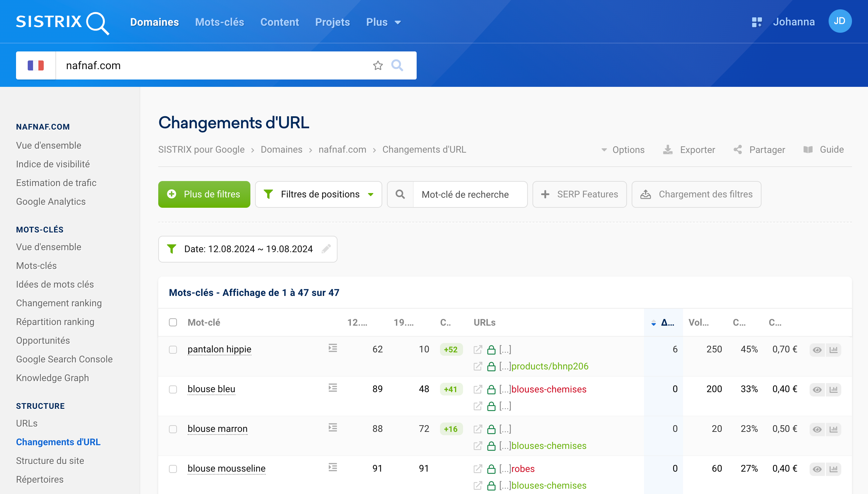Go to Changement ranking in sidebar

click(59, 303)
